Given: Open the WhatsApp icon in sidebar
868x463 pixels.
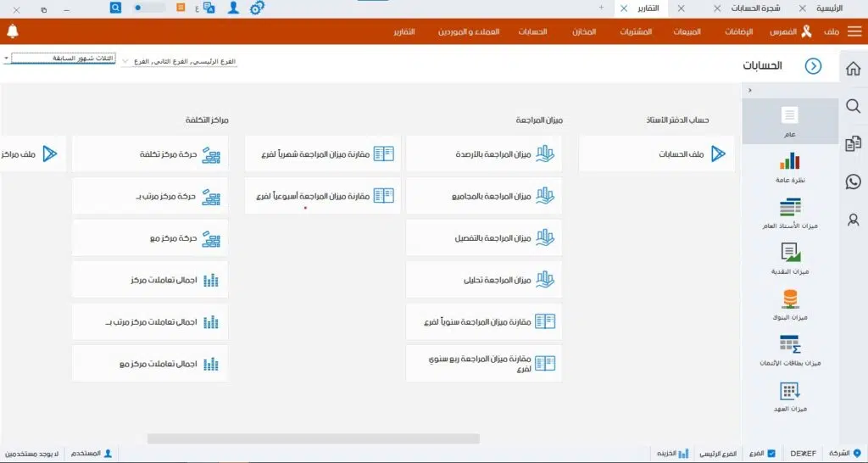Looking at the screenshot, I should point(853,181).
